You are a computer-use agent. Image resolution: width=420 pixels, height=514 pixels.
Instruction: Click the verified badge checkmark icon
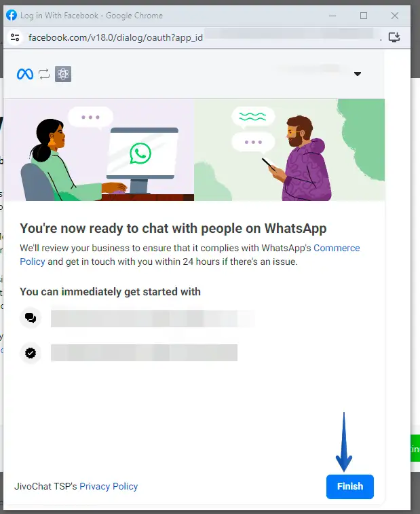tap(31, 353)
